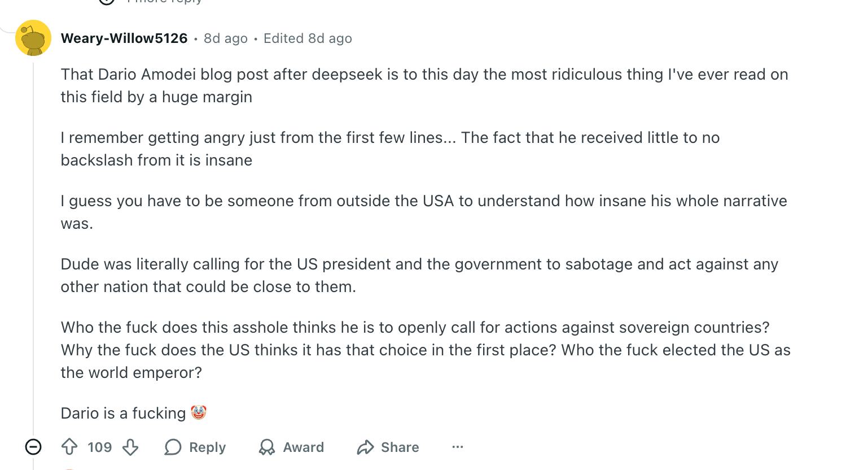The image size is (868, 470).
Task: Click the vote count showing 109
Action: click(99, 447)
